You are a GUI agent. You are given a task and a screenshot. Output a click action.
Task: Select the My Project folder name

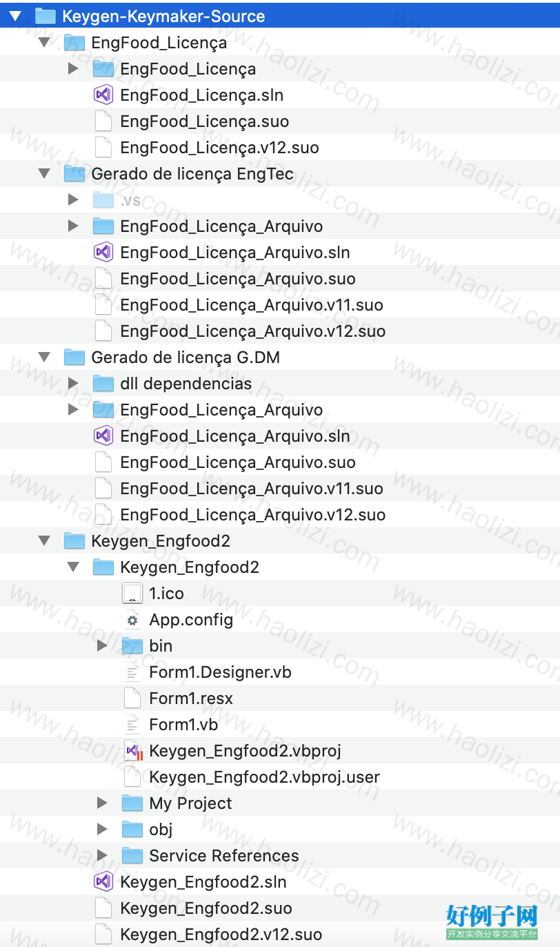tap(190, 803)
